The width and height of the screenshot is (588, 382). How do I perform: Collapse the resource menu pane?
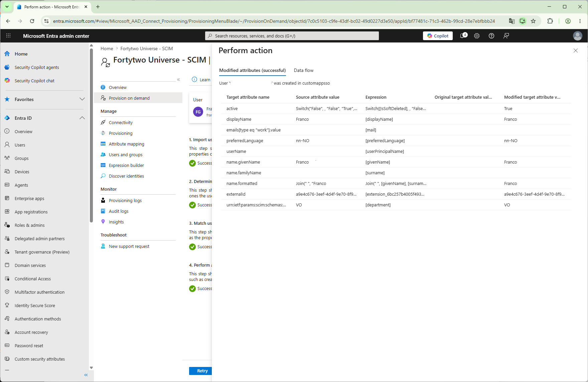(178, 80)
